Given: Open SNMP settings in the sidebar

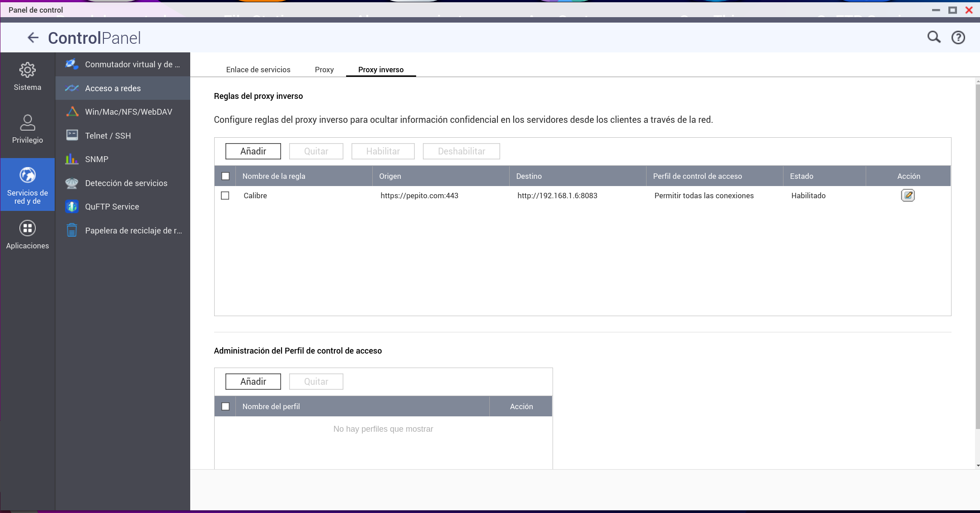Looking at the screenshot, I should [x=97, y=159].
